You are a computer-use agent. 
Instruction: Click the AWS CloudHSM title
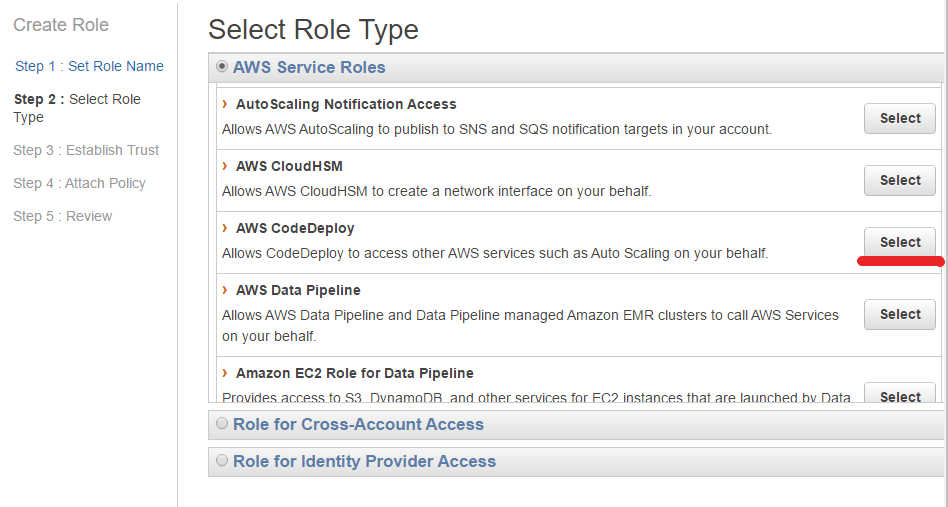[x=289, y=166]
